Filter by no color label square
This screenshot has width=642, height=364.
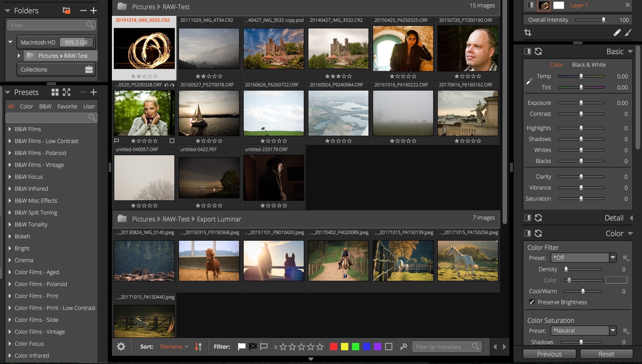click(389, 347)
